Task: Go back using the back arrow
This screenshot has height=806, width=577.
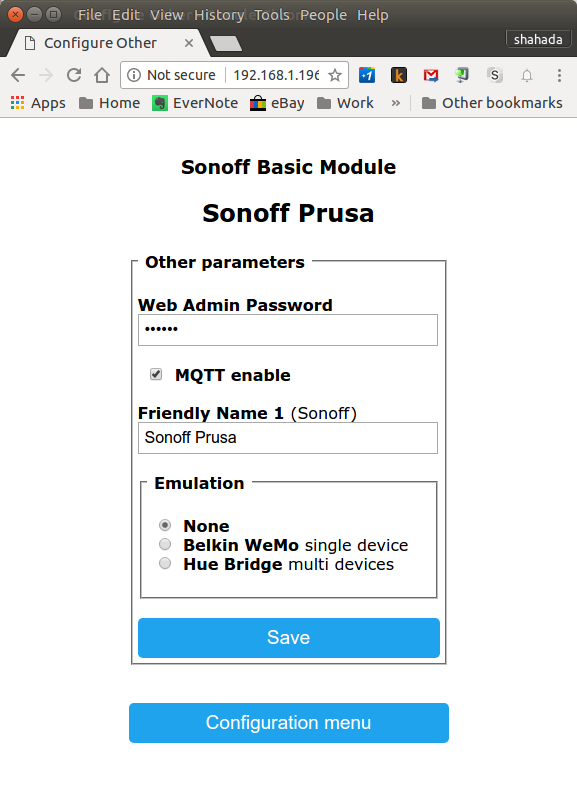Action: pos(18,75)
